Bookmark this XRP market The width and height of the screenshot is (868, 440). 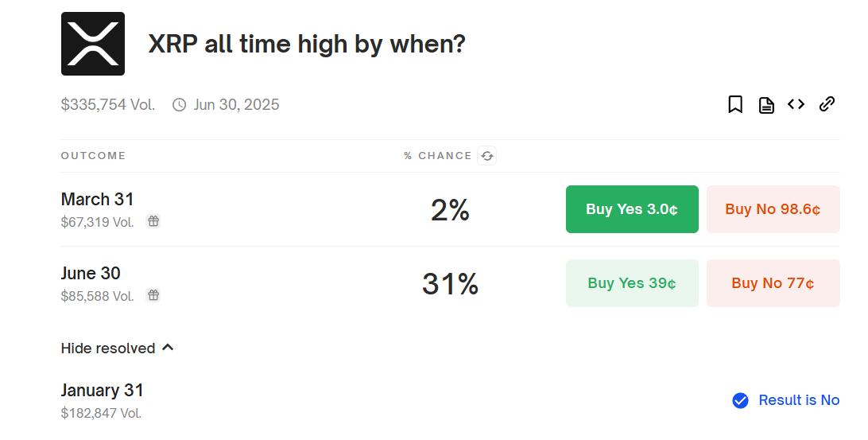(x=735, y=104)
